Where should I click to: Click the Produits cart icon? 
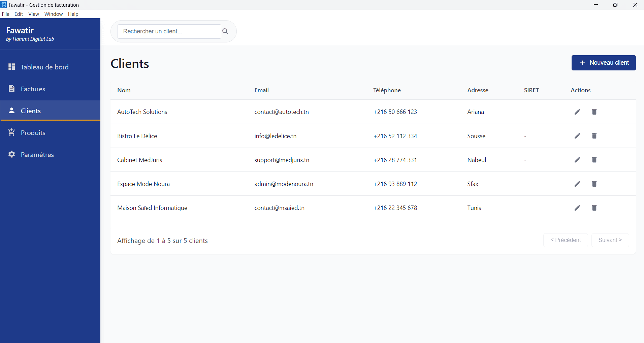tap(12, 132)
